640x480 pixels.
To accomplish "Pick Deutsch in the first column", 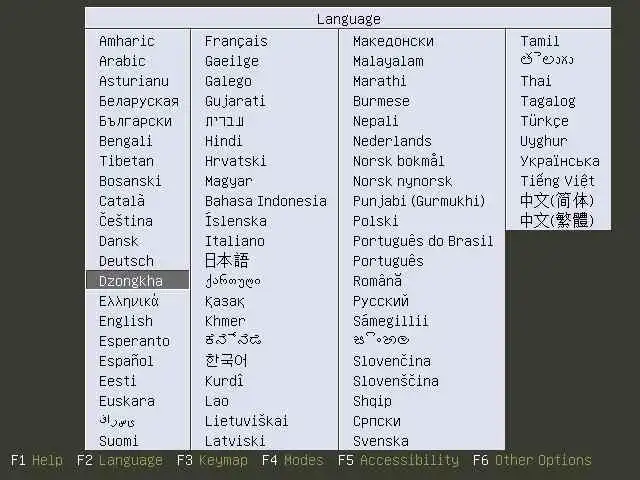I will click(x=126, y=261).
